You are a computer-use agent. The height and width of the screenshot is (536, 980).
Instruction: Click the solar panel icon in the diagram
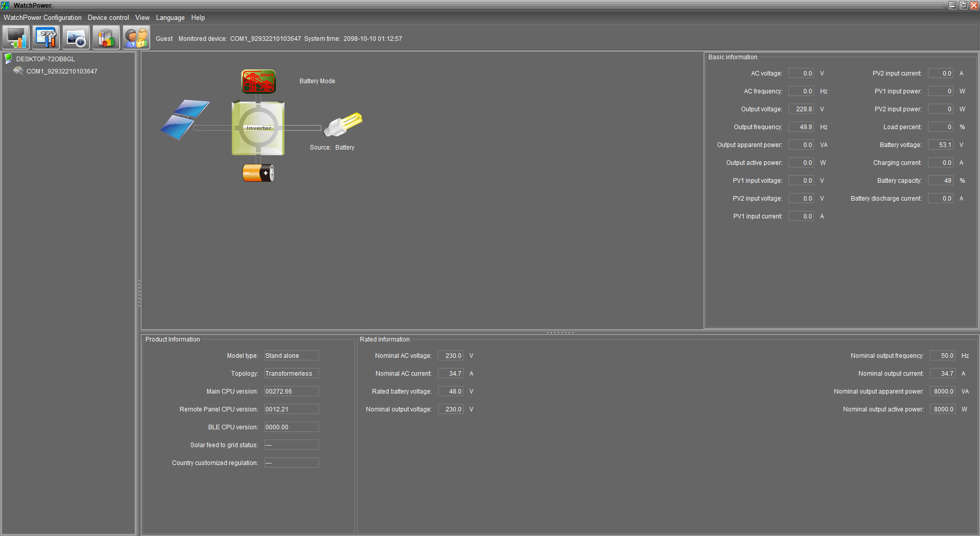coord(184,119)
